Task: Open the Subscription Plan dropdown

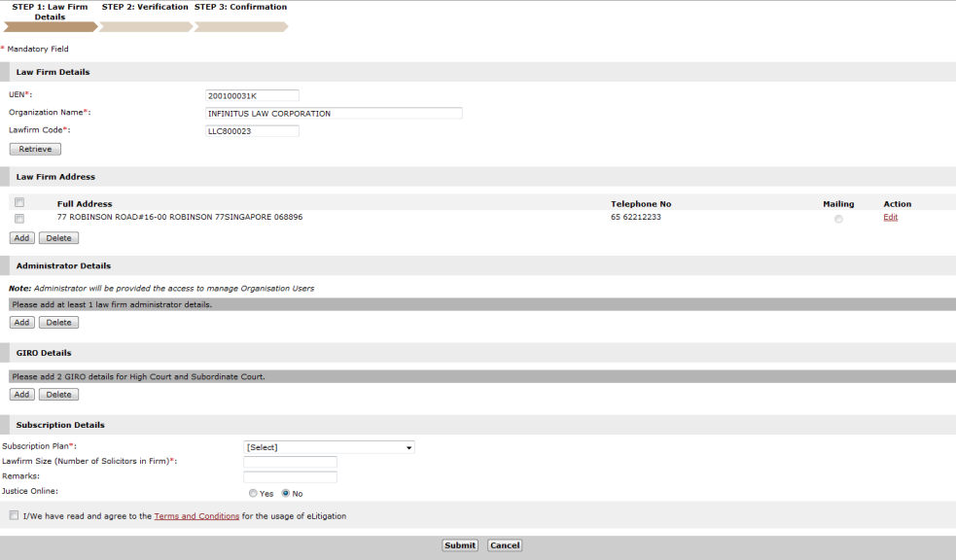Action: click(329, 447)
